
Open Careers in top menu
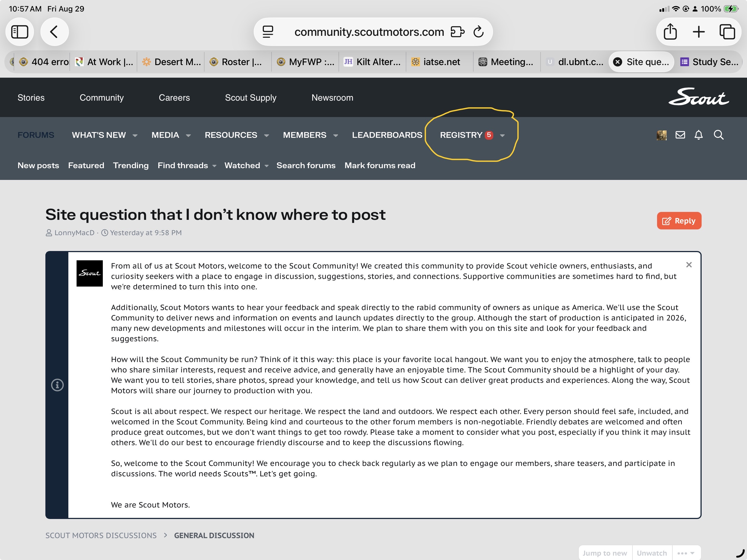tap(174, 98)
